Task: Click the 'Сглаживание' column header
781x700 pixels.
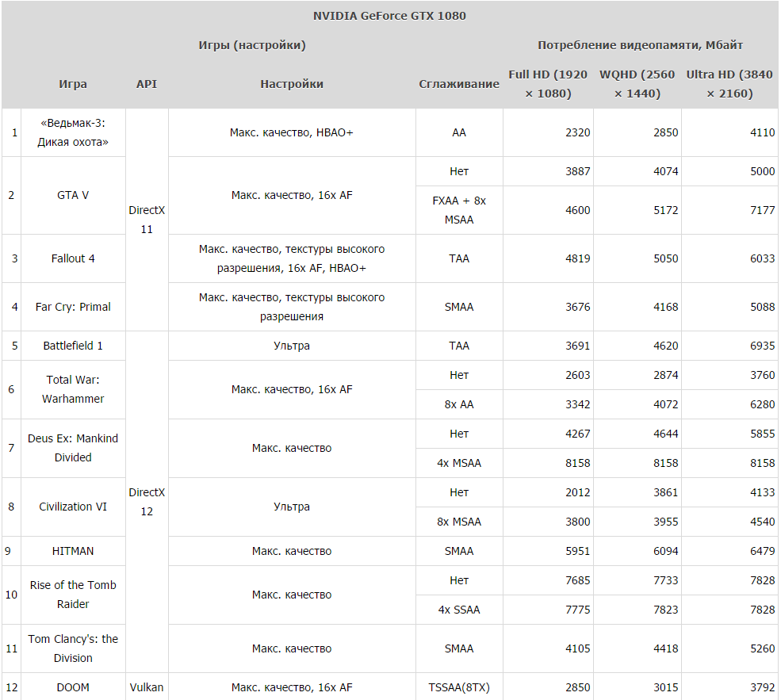Action: click(x=459, y=84)
